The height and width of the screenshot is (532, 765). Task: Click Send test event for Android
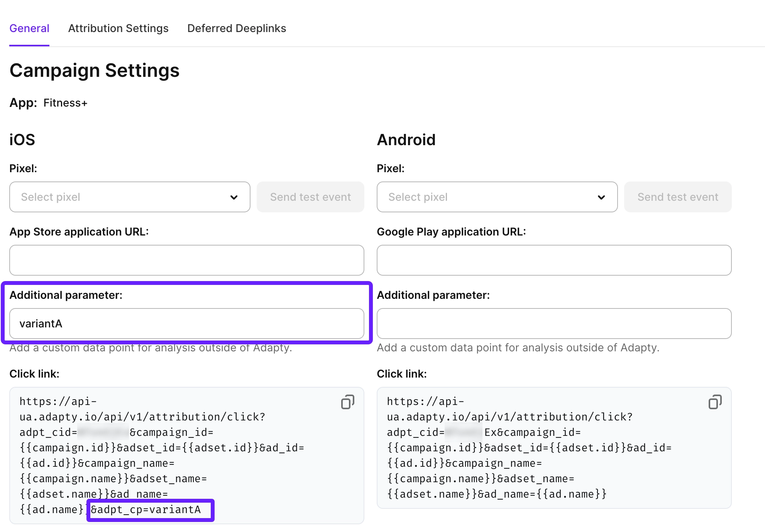[677, 197]
